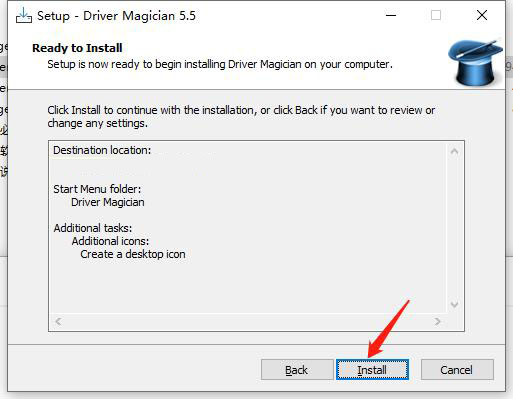Click the disabled maximize window button
513x399 pixels.
(x=436, y=15)
